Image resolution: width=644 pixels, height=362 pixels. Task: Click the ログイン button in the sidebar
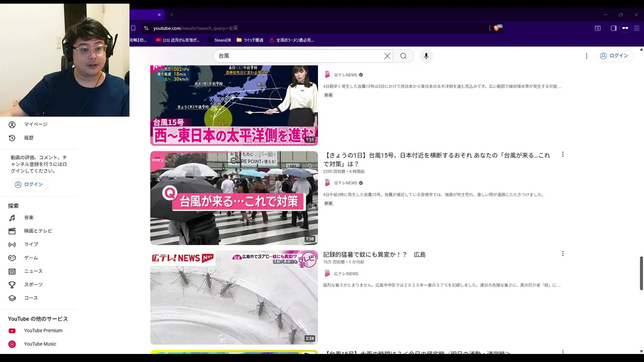coord(29,185)
